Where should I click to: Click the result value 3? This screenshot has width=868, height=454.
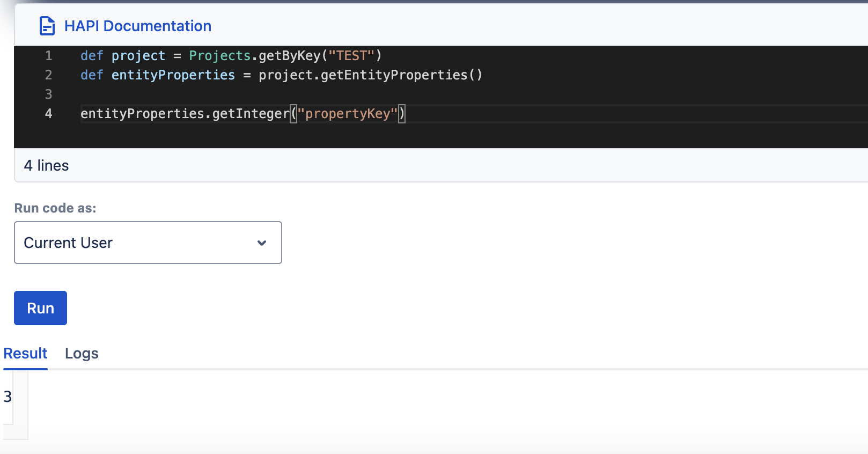[8, 397]
